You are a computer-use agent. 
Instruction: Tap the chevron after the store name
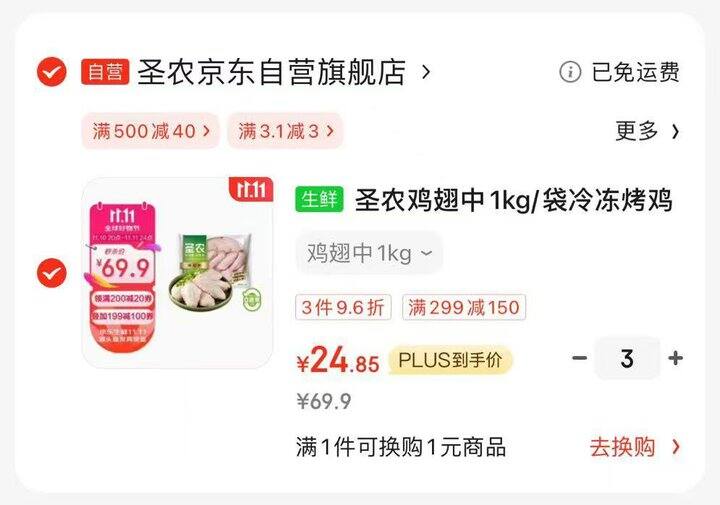pos(426,72)
